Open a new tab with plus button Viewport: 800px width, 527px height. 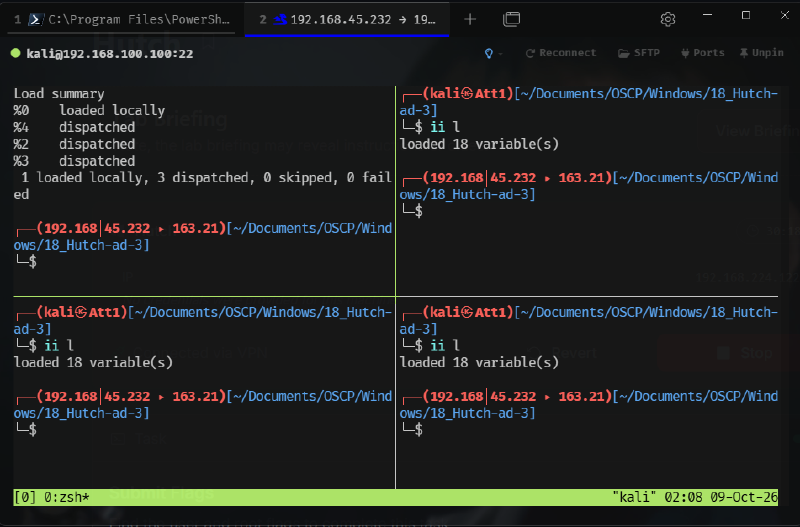[x=470, y=19]
